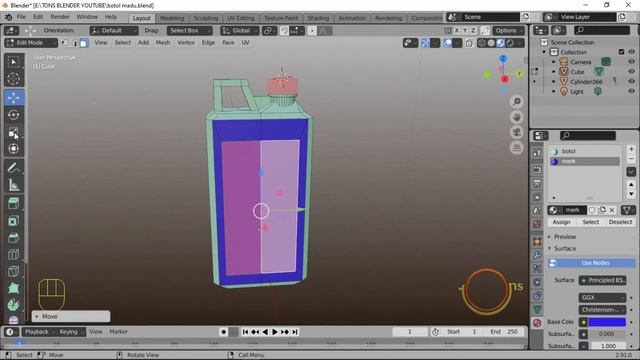
Task: Click the Pan view hand icon
Action: 517,117
